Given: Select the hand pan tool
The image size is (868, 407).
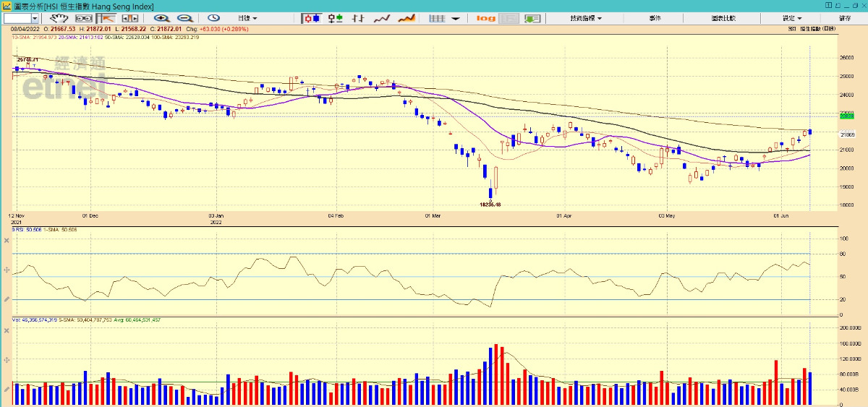Looking at the screenshot, I should coord(60,17).
